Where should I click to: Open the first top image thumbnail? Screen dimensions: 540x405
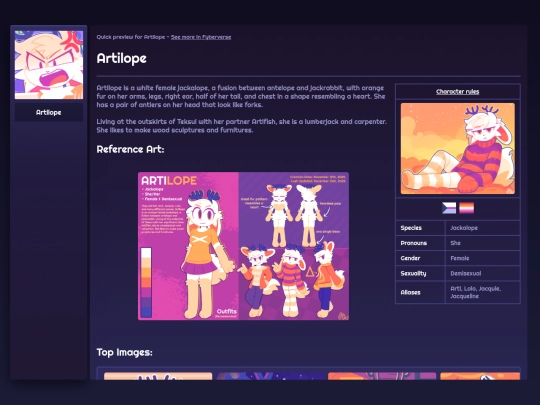click(158, 376)
